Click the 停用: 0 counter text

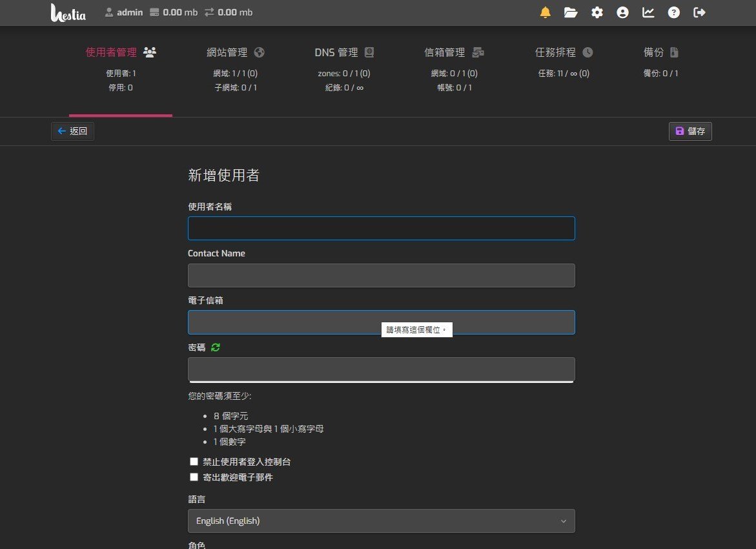121,88
